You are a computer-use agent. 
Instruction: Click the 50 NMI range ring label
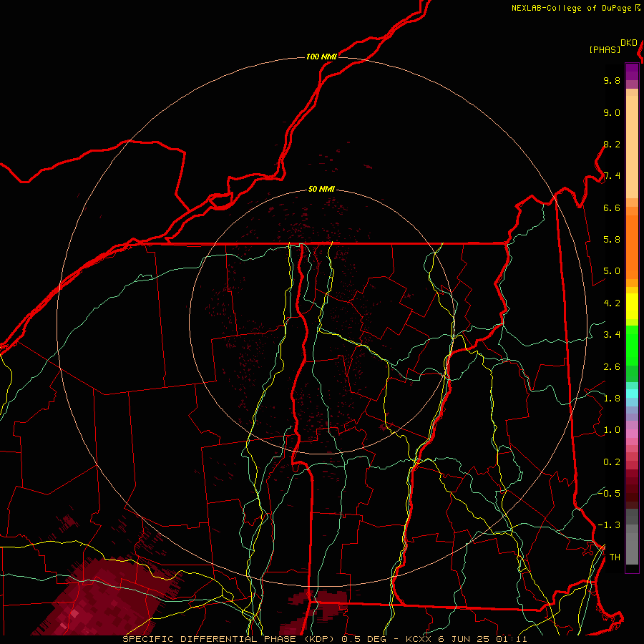(x=321, y=190)
